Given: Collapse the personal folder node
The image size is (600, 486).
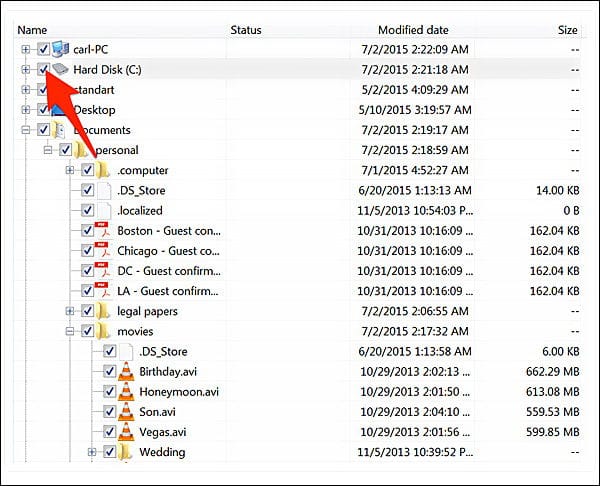Looking at the screenshot, I should coord(48,150).
